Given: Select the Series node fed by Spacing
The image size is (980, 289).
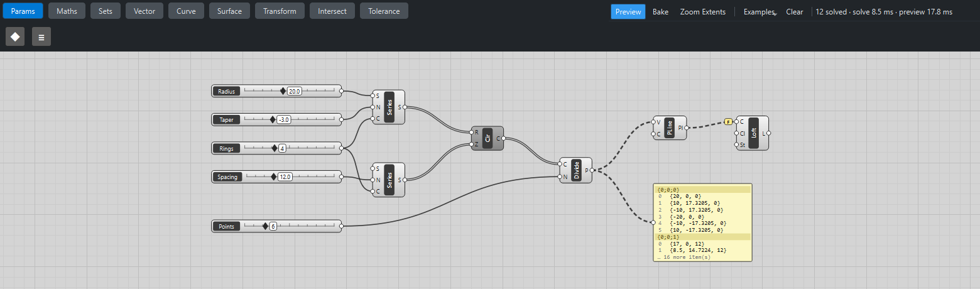Looking at the screenshot, I should 388,180.
